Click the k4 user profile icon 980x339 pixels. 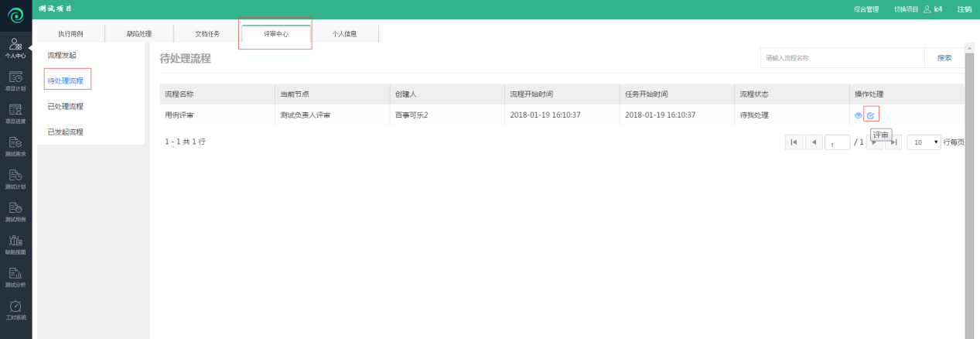coord(927,9)
